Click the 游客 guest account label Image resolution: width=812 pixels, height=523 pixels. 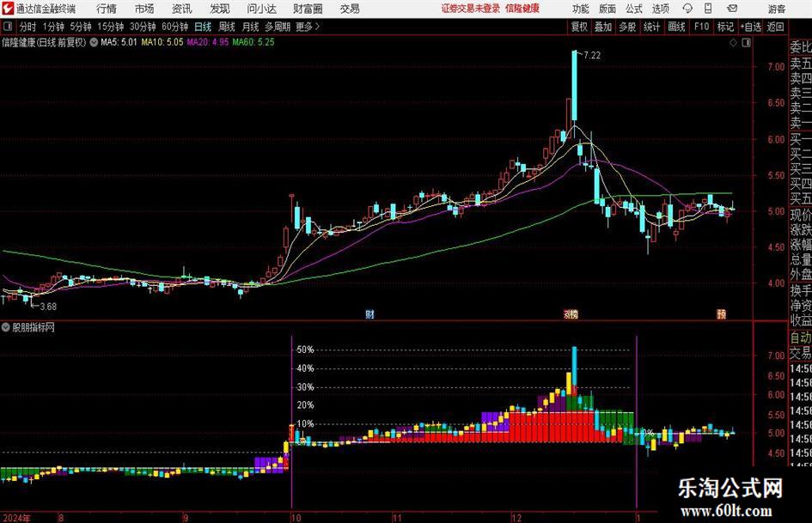click(x=776, y=9)
